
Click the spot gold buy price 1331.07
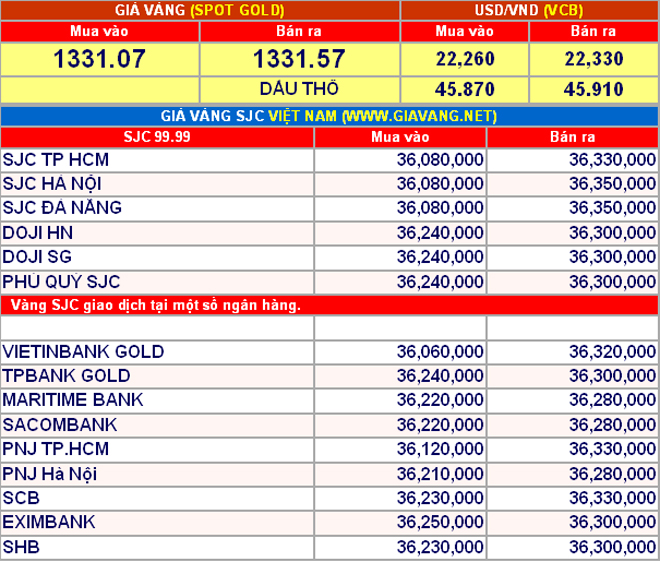pyautogui.click(x=100, y=59)
